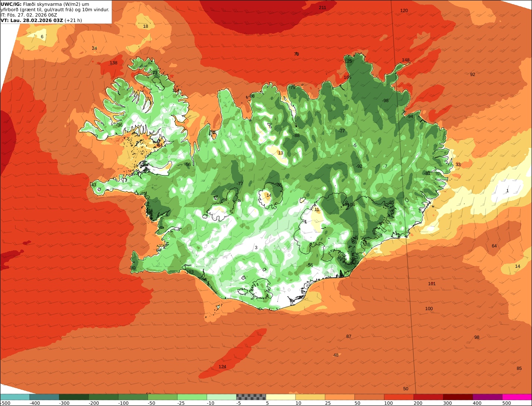Click the '18' value in the northwest ocean
532x406 pixels.
[x=145, y=26]
